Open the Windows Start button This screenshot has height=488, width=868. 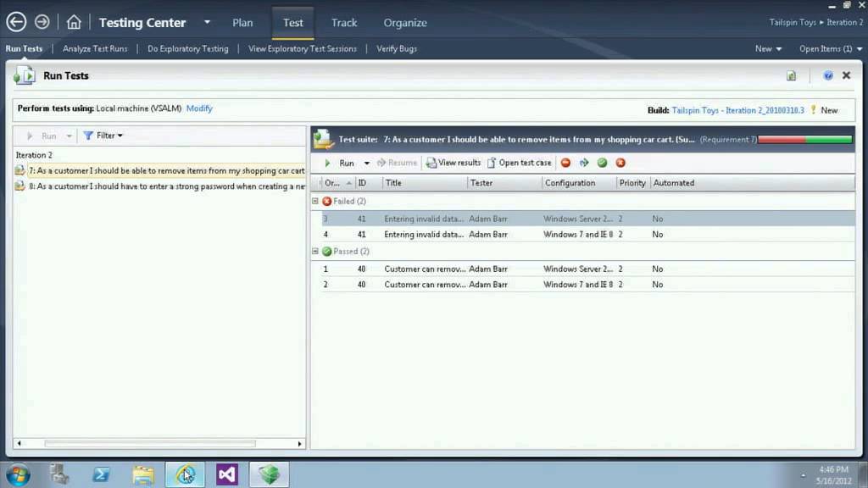point(18,474)
